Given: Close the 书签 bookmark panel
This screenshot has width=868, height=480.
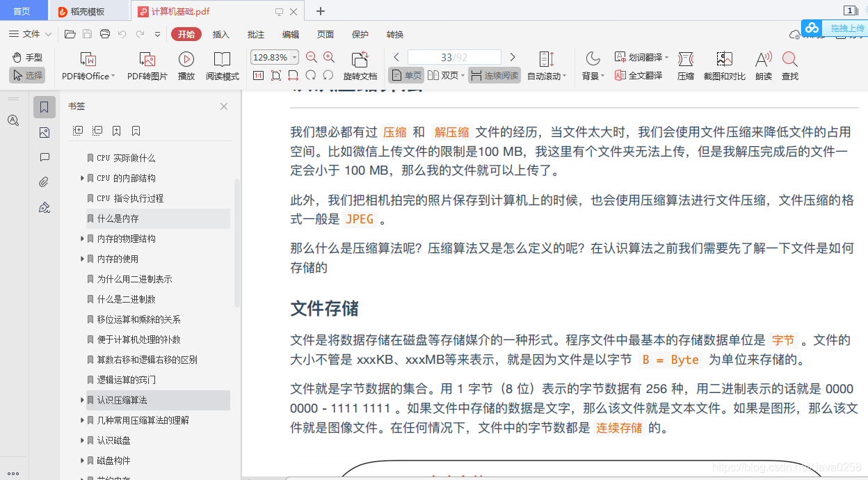Looking at the screenshot, I should pyautogui.click(x=224, y=106).
